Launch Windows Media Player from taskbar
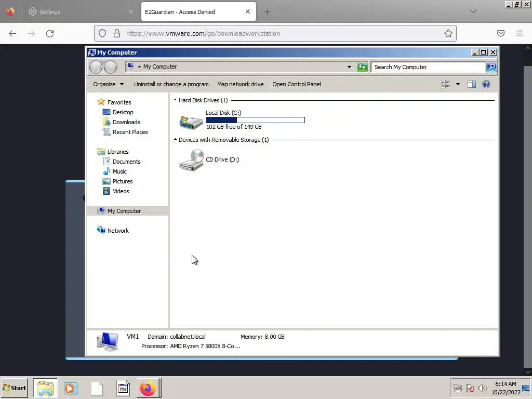This screenshot has height=399, width=532. 71,388
